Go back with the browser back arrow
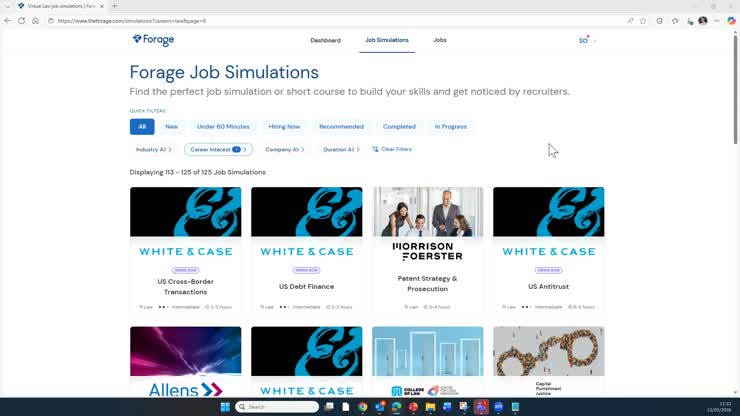Screen dimensions: 740x416 (x=8, y=21)
